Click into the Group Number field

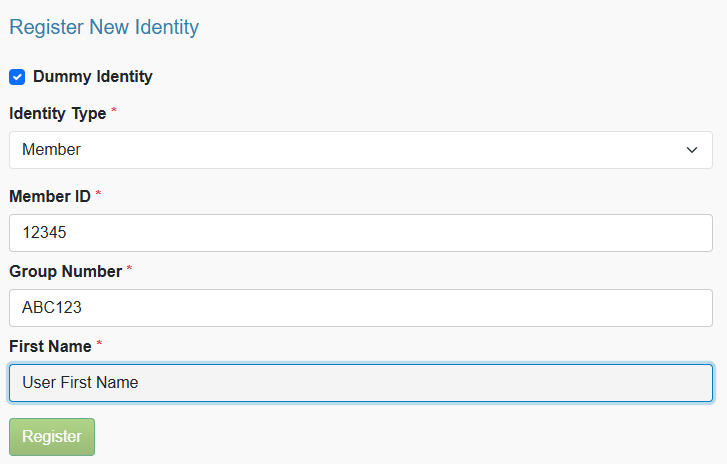pos(360,308)
